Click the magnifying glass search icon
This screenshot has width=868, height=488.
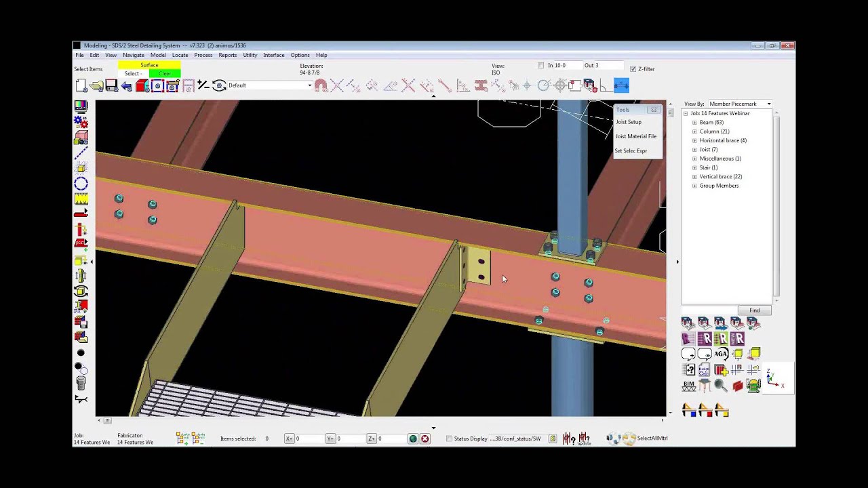point(721,386)
